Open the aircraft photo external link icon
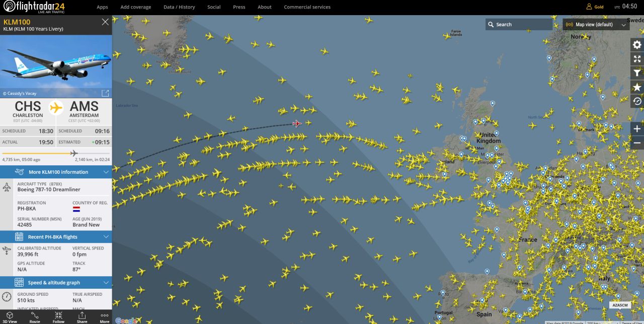644x324 pixels. (105, 93)
